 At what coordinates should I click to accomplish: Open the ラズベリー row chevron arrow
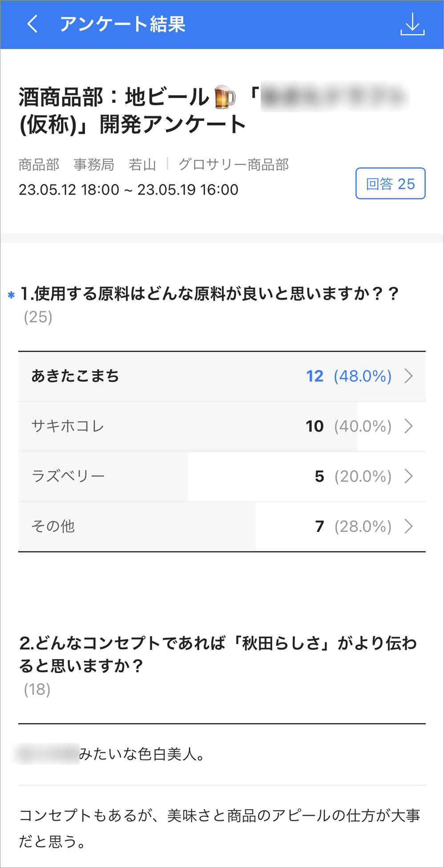(409, 476)
